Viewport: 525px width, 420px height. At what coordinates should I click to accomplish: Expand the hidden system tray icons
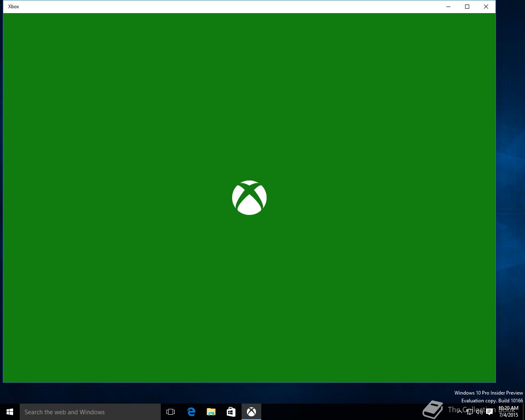pyautogui.click(x=460, y=412)
